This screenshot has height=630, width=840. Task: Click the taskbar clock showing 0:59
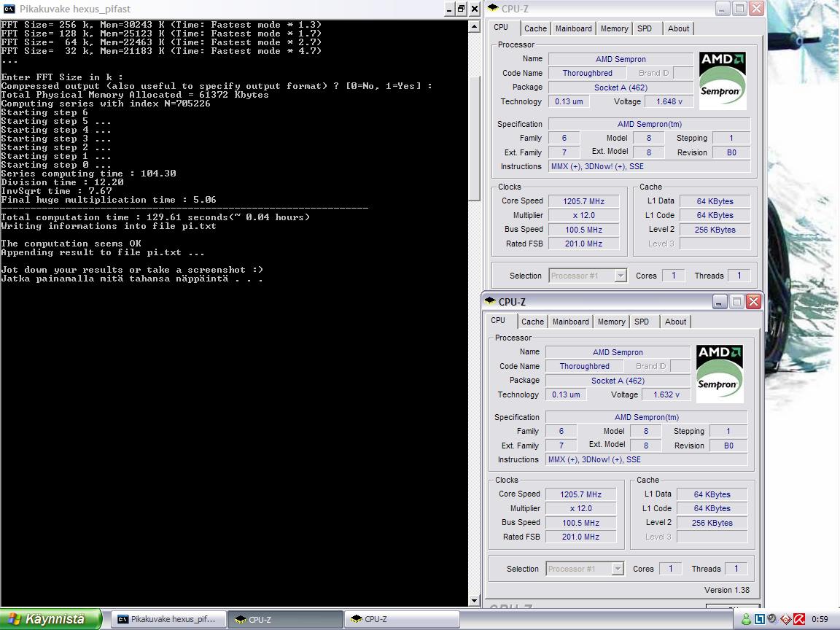pos(820,619)
